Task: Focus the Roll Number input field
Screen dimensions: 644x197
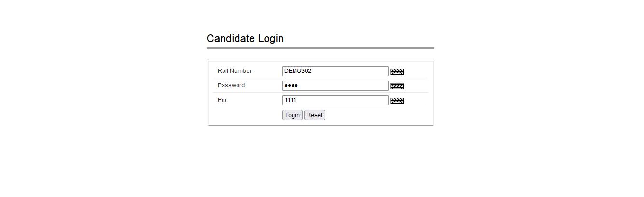Action: click(x=335, y=71)
